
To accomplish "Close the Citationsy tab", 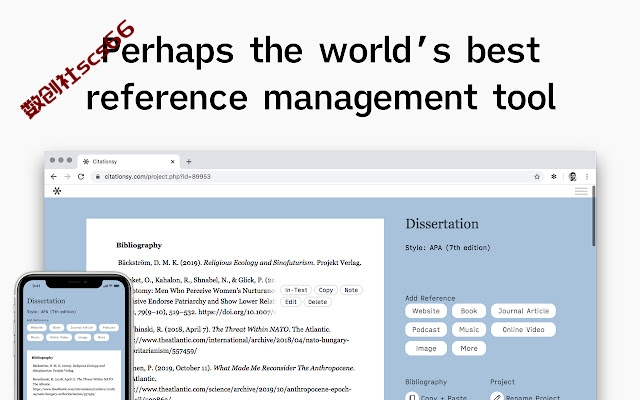I will click(x=172, y=162).
